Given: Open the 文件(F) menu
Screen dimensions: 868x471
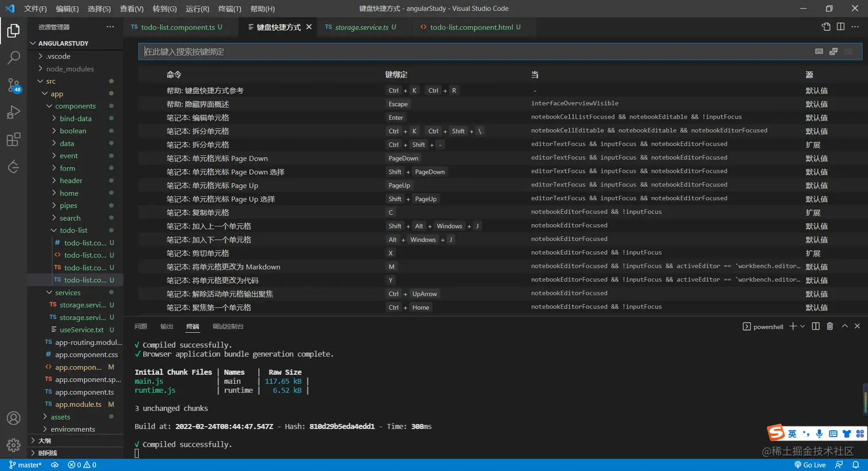Looking at the screenshot, I should [x=36, y=9].
